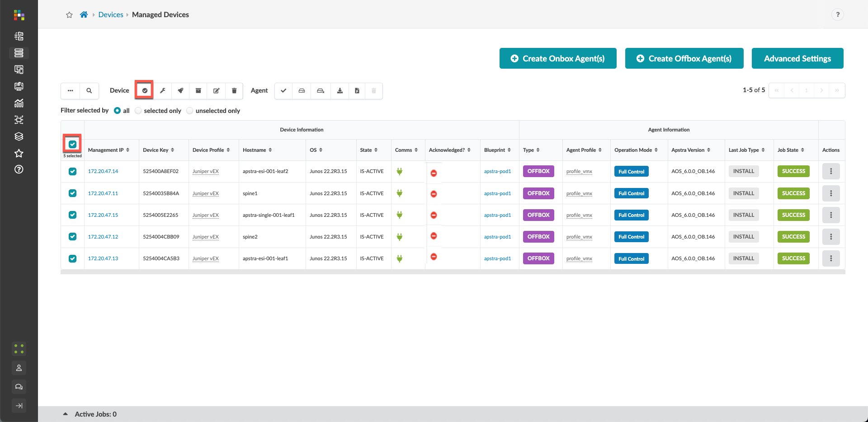Viewport: 868px width, 422px height.
Task: Open the Blueprints sidebar icon
Action: click(x=19, y=36)
